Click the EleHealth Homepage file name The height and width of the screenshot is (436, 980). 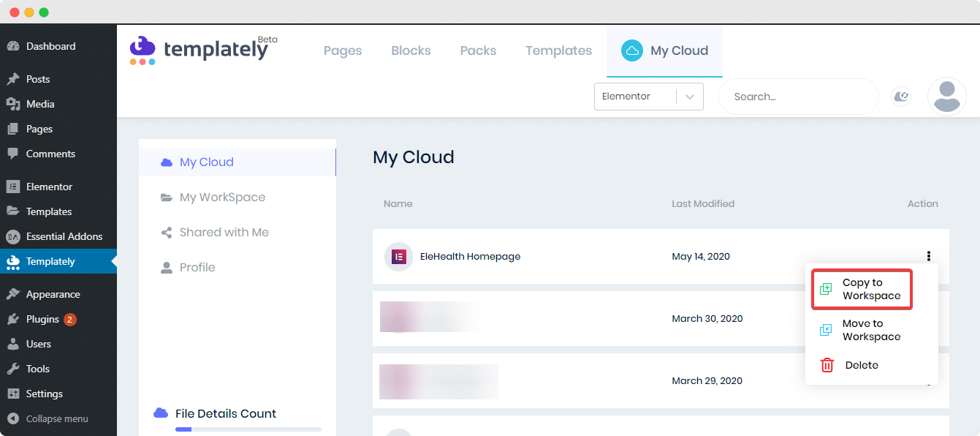pos(470,257)
